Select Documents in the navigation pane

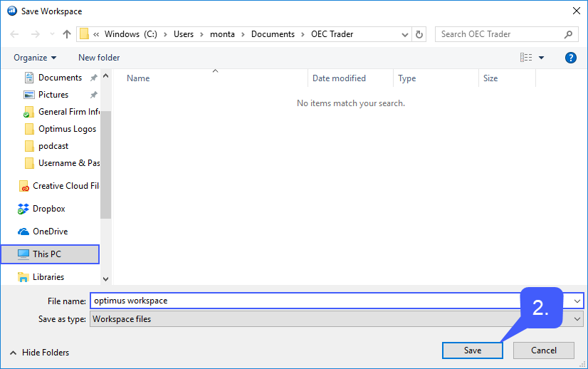[60, 78]
